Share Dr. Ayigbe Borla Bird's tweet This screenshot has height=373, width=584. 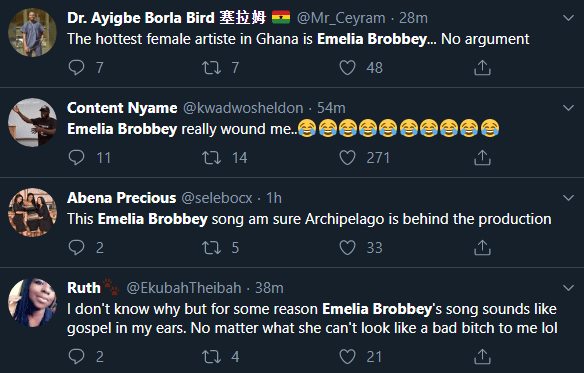point(482,67)
